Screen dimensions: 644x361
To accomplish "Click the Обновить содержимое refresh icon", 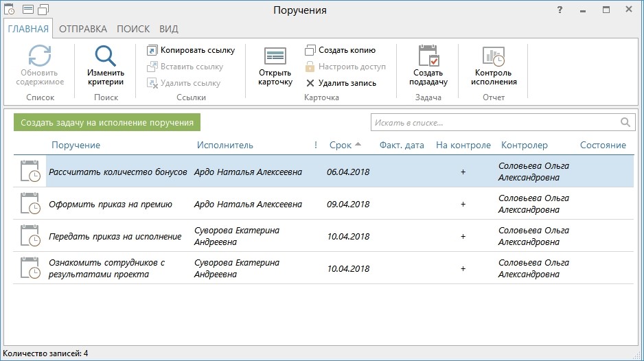I will (39, 56).
